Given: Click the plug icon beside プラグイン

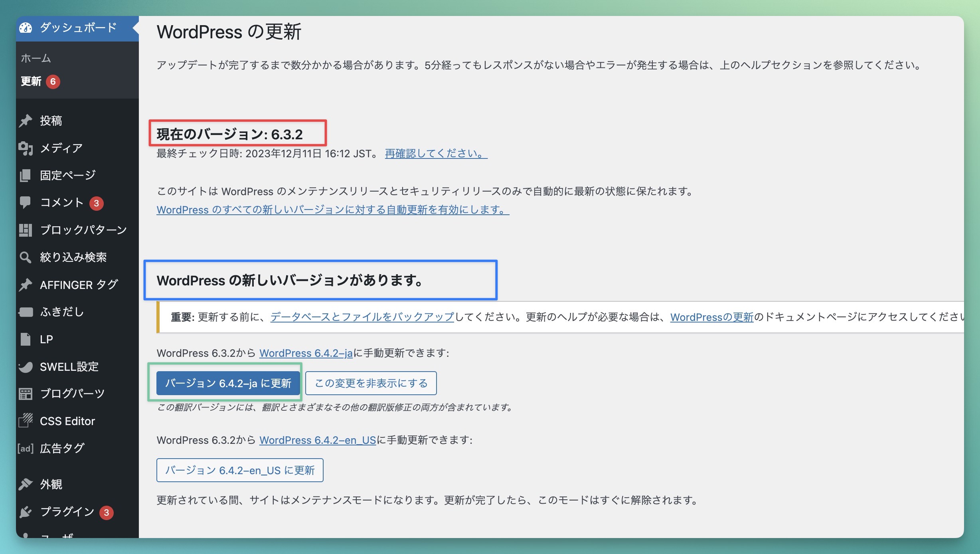Looking at the screenshot, I should (x=26, y=512).
